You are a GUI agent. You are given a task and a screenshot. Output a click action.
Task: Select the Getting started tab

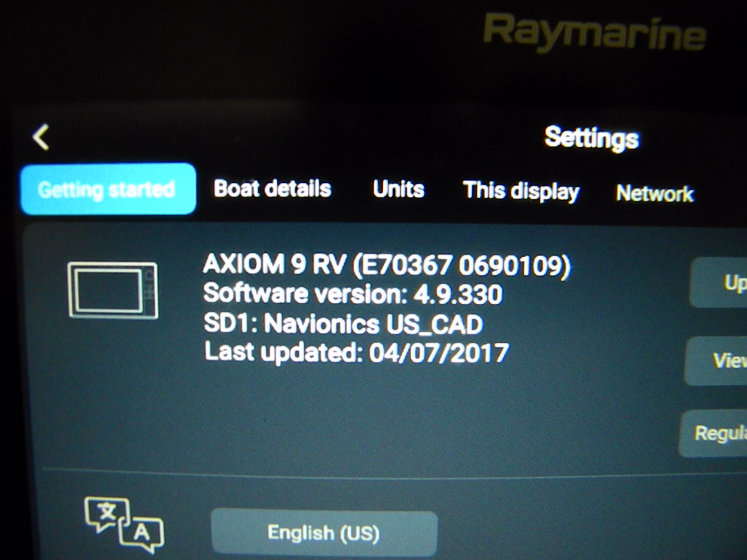108,189
